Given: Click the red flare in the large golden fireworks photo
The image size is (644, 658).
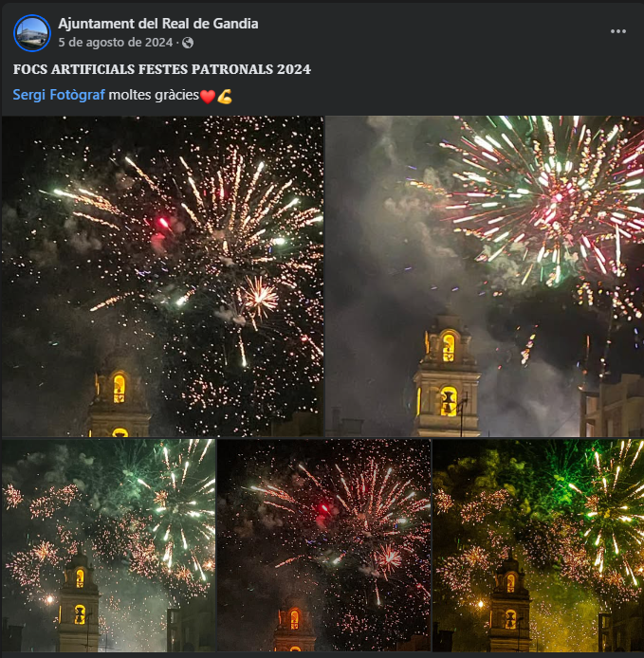Looking at the screenshot, I should pos(163,223).
